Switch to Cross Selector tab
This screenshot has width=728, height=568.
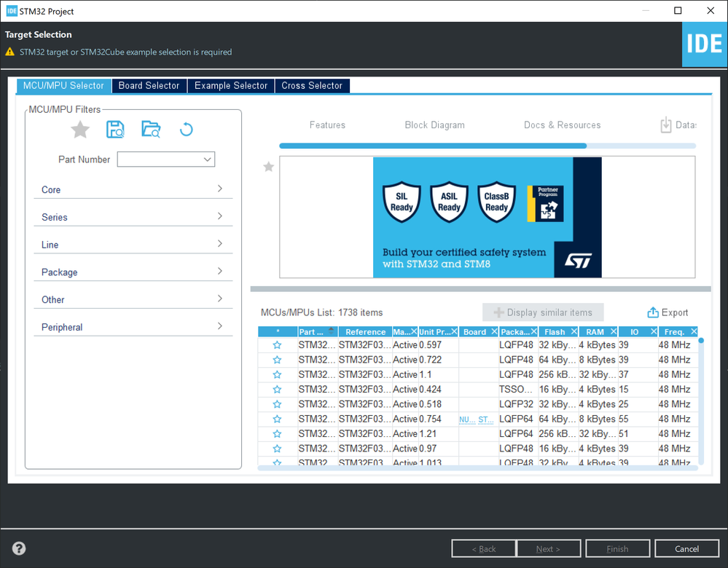point(312,85)
